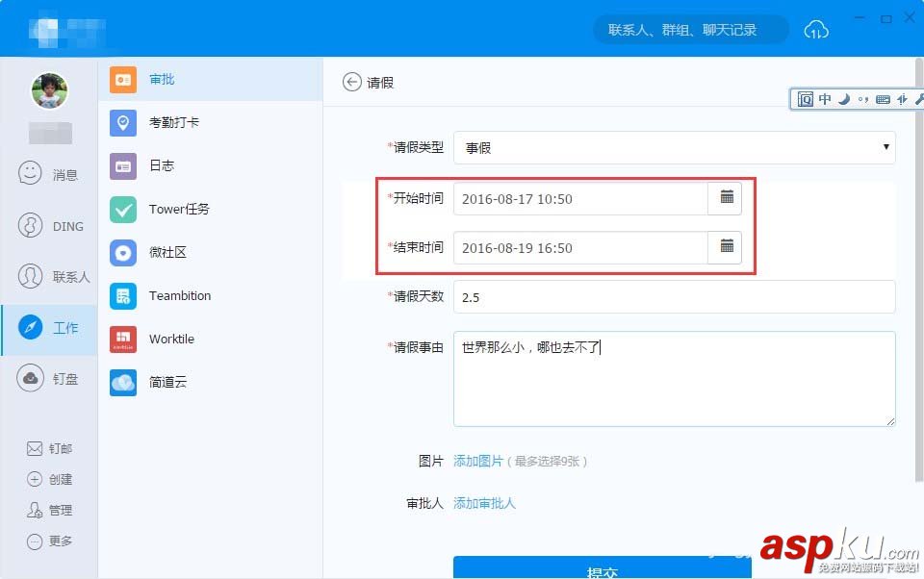Image resolution: width=924 pixels, height=579 pixels.
Task: Click the search box 联系人、群组、聊天记录
Action: click(690, 30)
